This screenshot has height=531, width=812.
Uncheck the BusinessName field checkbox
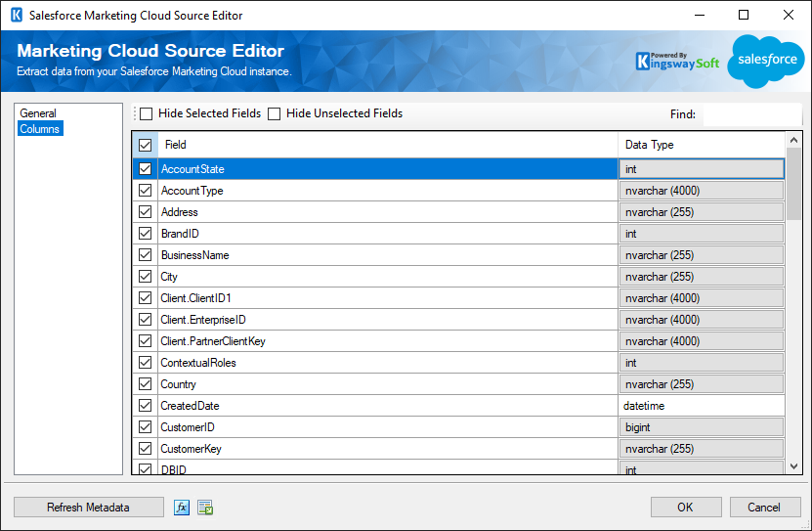point(145,255)
